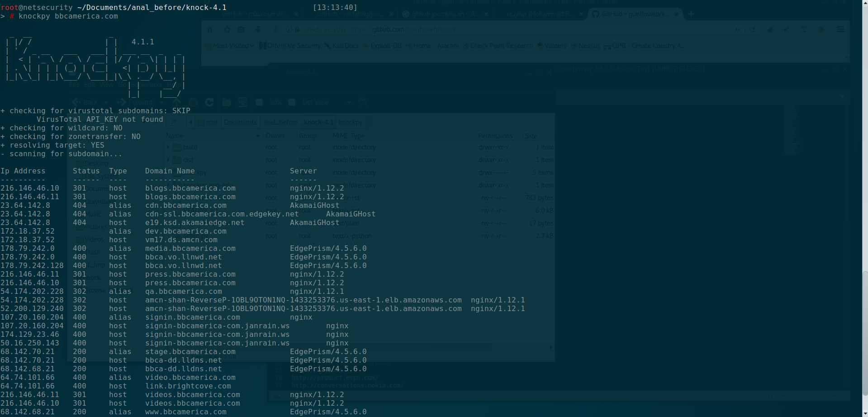Click the knockpy bbcamerica.com command text
Screen dimensions: 868x417
68,16
